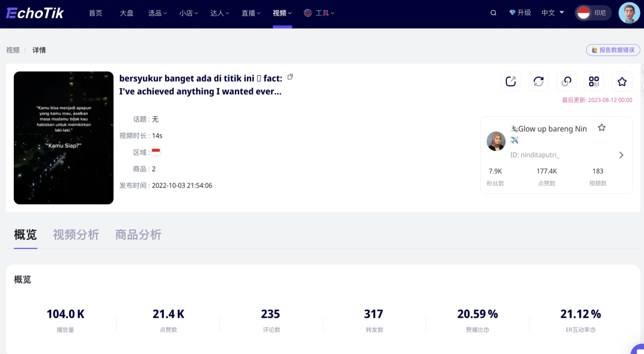Expand the 达人 dropdown menu
Viewport: 644px width, 354px height.
pos(219,13)
